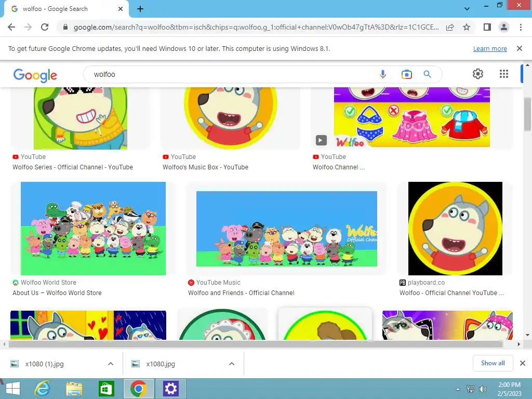This screenshot has height=399, width=532.
Task: Launch Internet Explorer from taskbar
Action: [x=43, y=389]
